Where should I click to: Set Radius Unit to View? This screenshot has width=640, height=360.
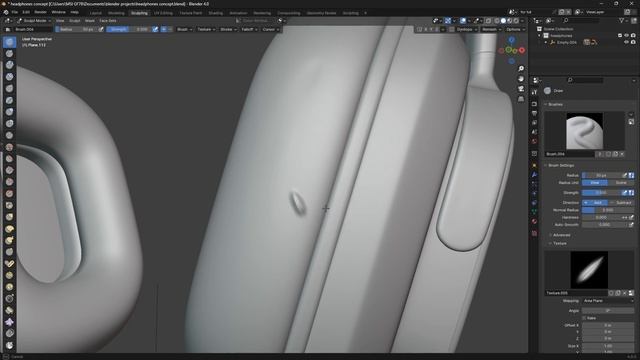(x=595, y=183)
